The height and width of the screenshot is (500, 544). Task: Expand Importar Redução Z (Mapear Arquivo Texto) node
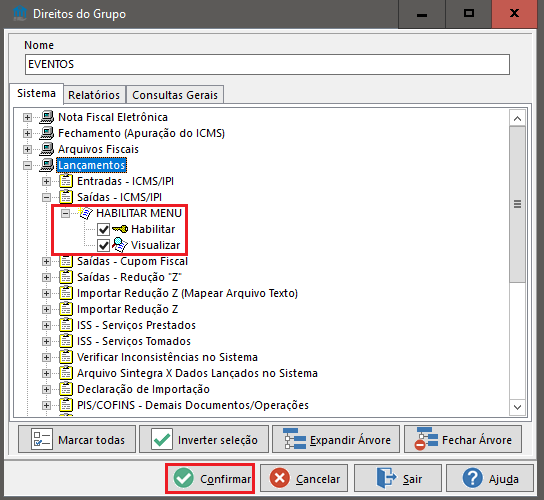tap(46, 293)
